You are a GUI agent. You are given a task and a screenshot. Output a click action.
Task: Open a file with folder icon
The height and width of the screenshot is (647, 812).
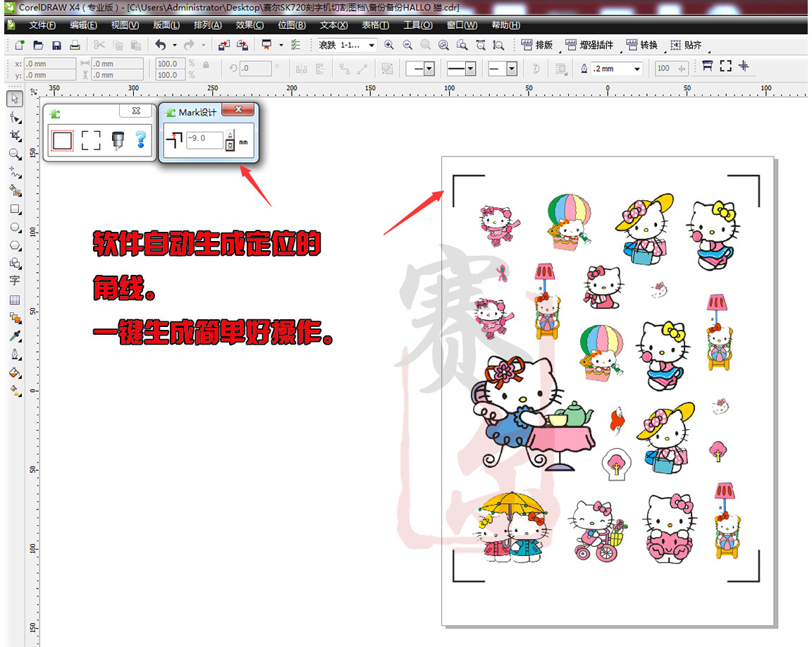[38, 45]
